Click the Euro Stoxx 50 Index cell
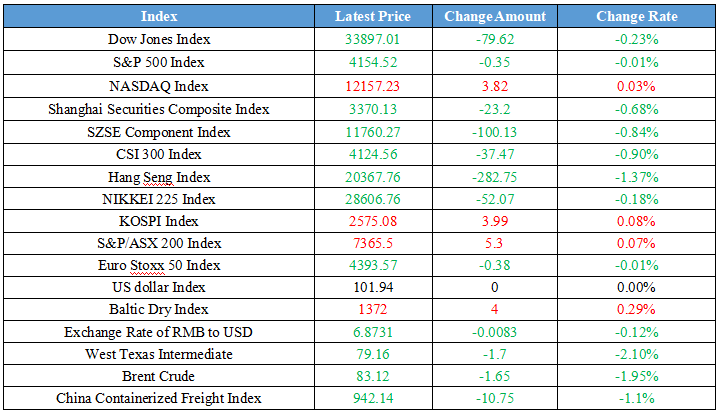The width and height of the screenshot is (719, 413). (x=160, y=265)
